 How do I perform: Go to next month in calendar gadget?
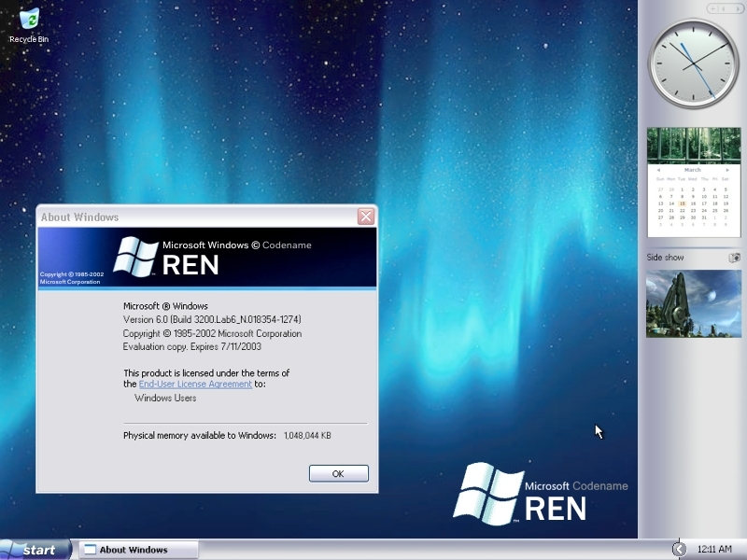[726, 170]
